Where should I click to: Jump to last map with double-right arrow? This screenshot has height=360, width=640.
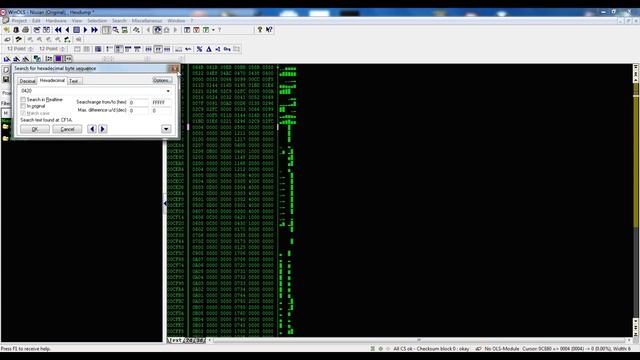point(94,30)
